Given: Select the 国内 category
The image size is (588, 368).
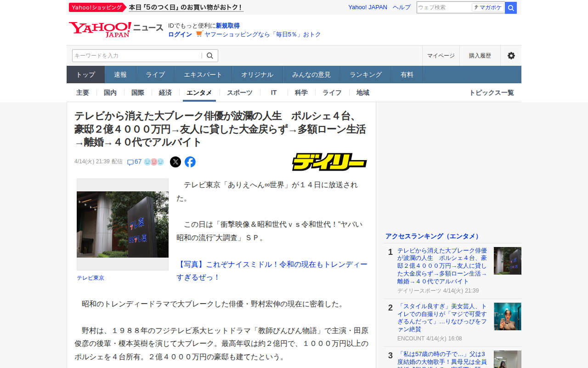Looking at the screenshot, I should pyautogui.click(x=110, y=92).
